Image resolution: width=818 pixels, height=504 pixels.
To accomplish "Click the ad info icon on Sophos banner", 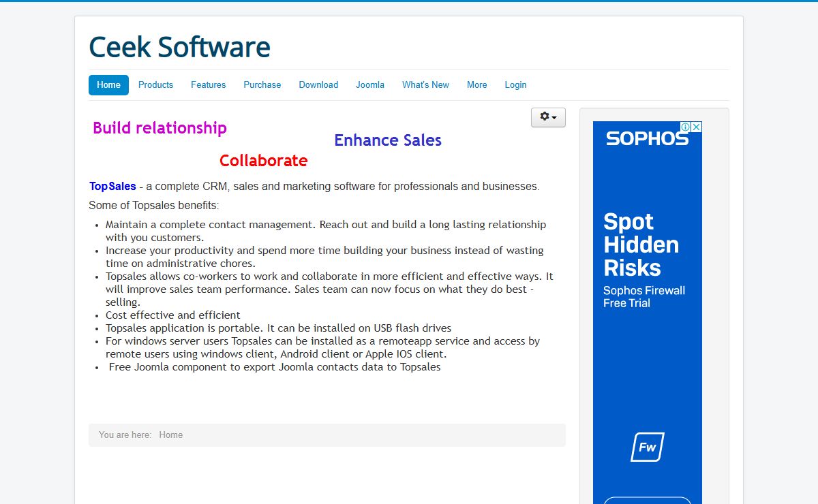I will click(686, 127).
